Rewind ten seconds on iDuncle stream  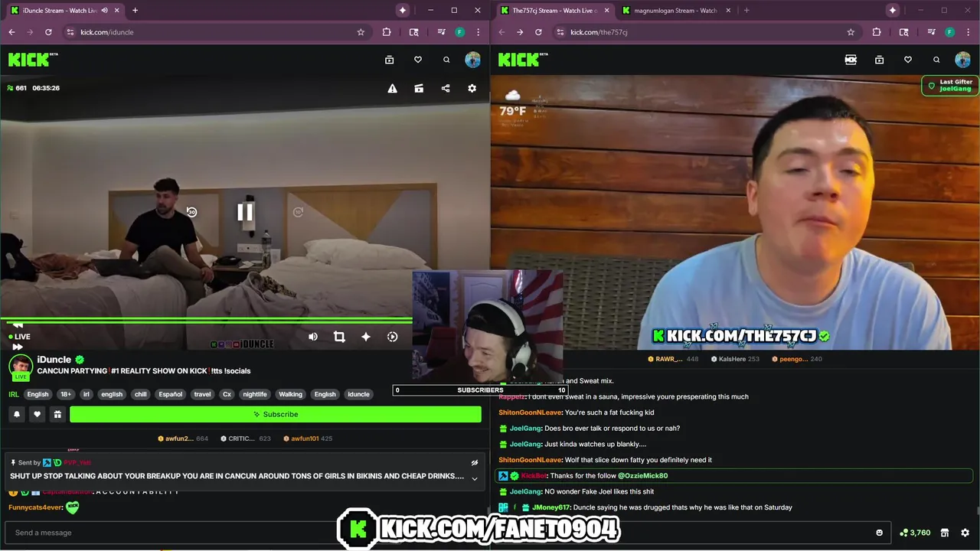(191, 212)
